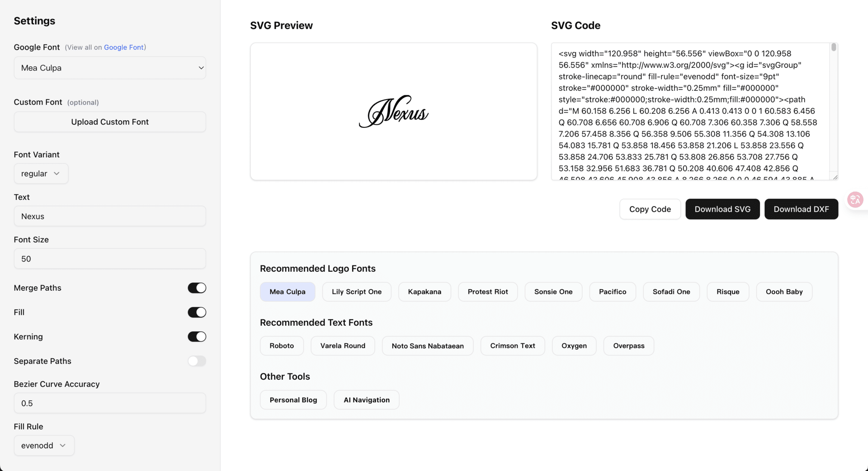Select the Lily Script One font
This screenshot has width=868, height=471.
pyautogui.click(x=356, y=292)
